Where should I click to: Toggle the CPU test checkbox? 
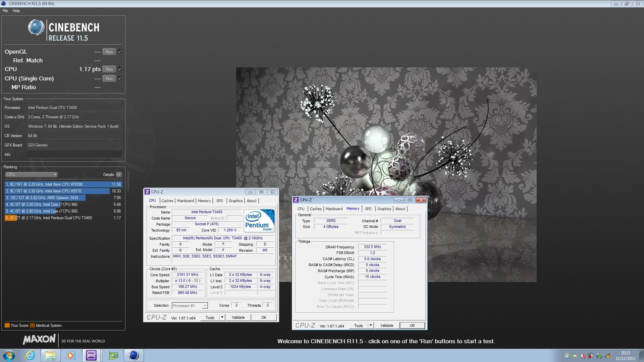pyautogui.click(x=120, y=69)
